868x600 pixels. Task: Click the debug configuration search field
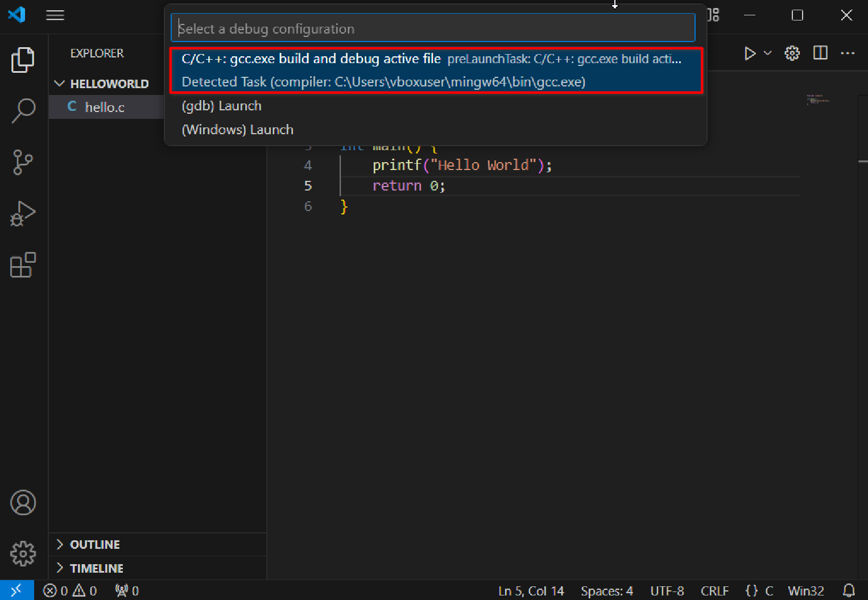pos(432,28)
